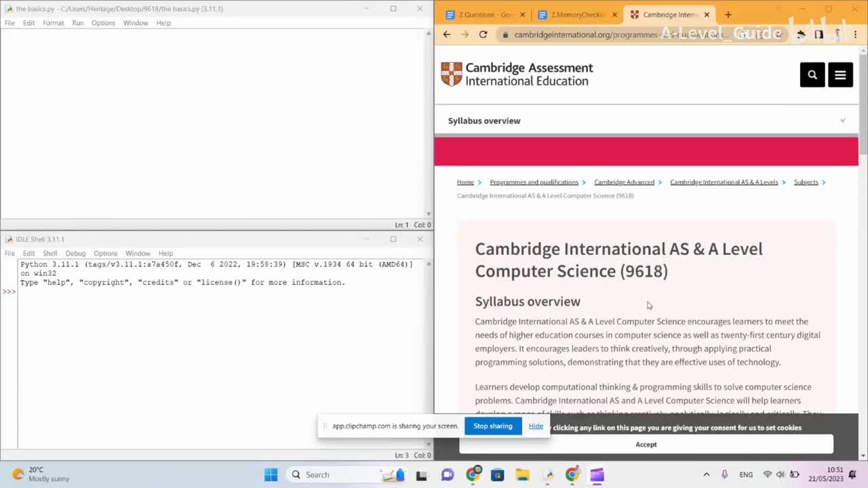Open Options menu in the basics.py editor

pyautogui.click(x=103, y=23)
